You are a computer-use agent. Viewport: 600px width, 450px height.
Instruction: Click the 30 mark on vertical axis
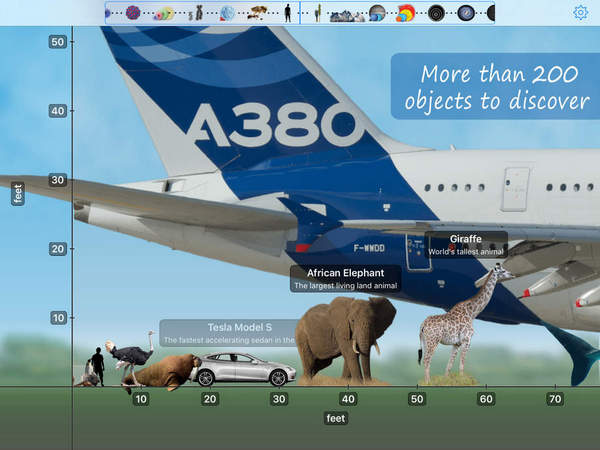pos(58,180)
